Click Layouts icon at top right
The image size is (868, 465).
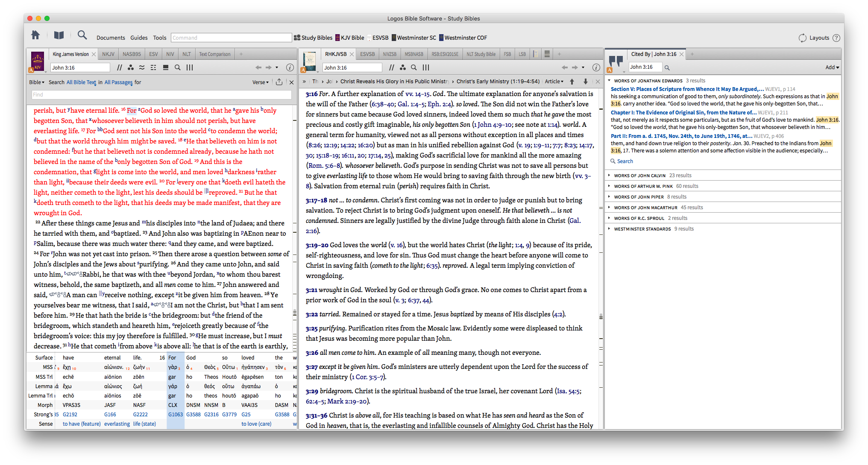[x=803, y=38]
